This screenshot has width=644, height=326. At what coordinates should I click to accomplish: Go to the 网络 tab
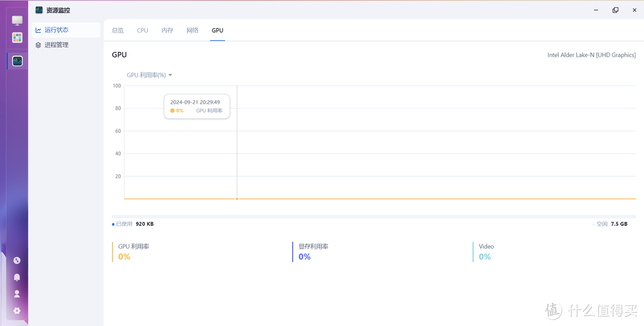point(193,30)
